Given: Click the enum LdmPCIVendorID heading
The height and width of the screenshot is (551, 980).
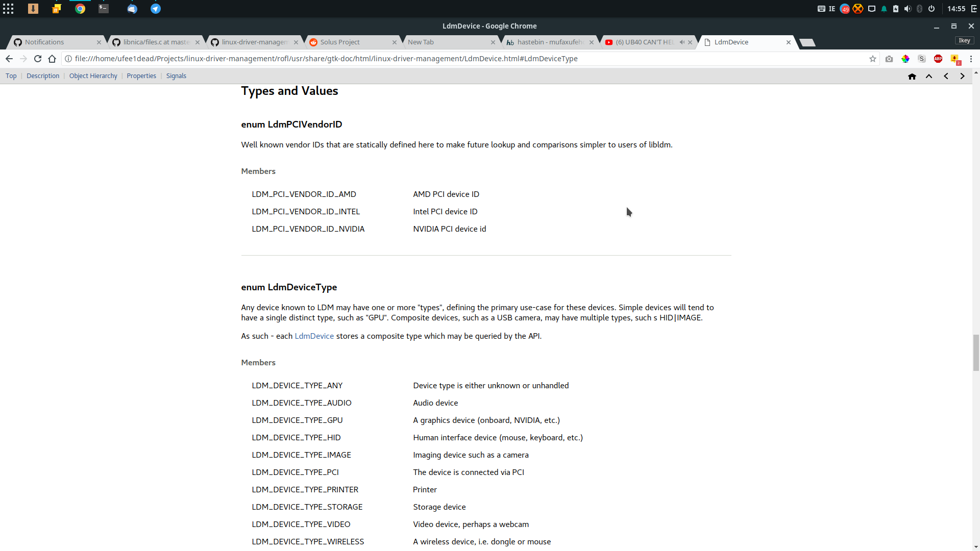Looking at the screenshot, I should coord(291,124).
